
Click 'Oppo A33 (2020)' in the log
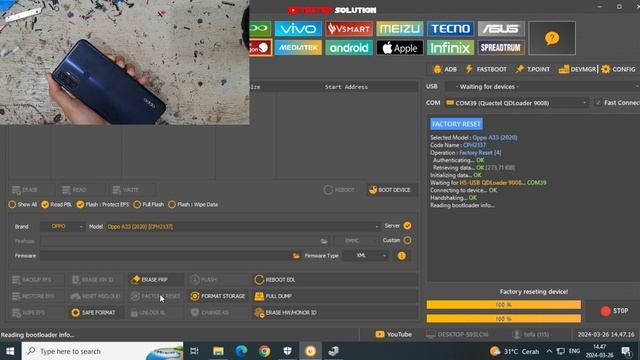(495, 138)
